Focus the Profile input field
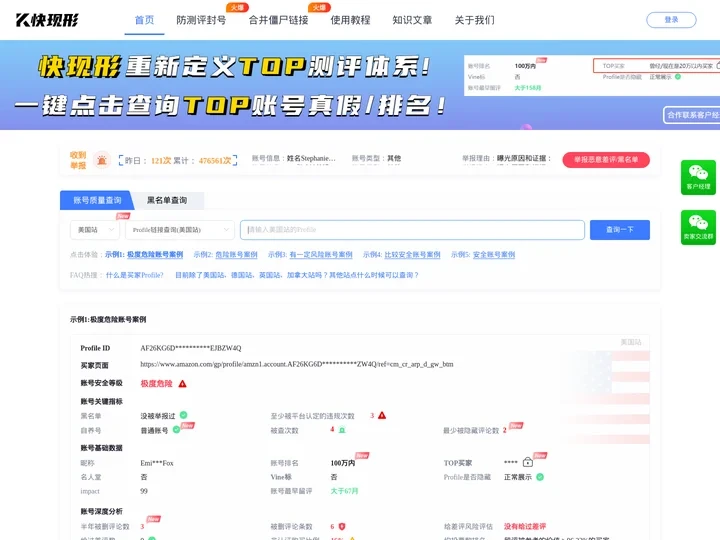Image resolution: width=720 pixels, height=540 pixels. [x=412, y=230]
